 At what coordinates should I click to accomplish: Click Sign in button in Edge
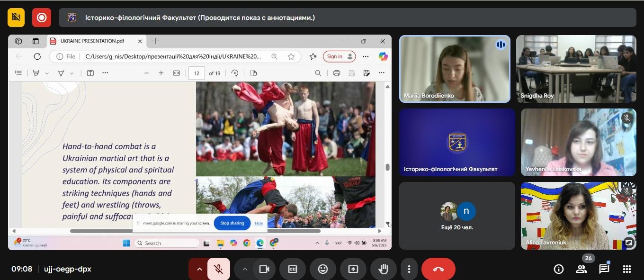tap(340, 56)
